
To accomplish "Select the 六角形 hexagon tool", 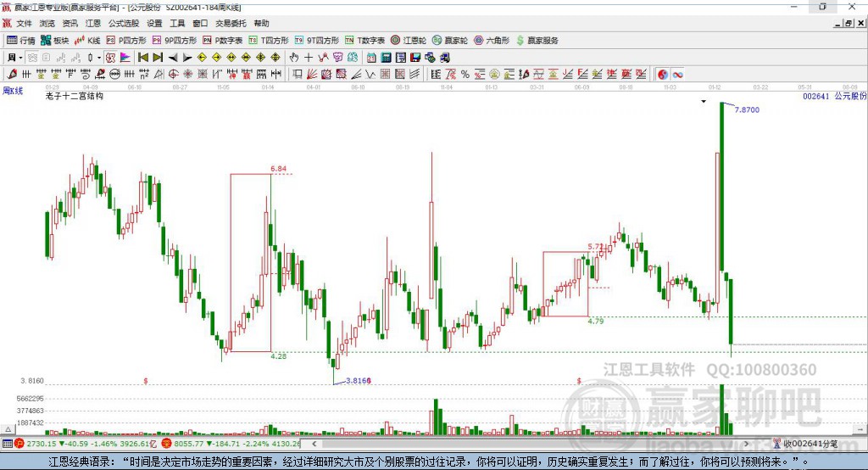I will pos(492,41).
